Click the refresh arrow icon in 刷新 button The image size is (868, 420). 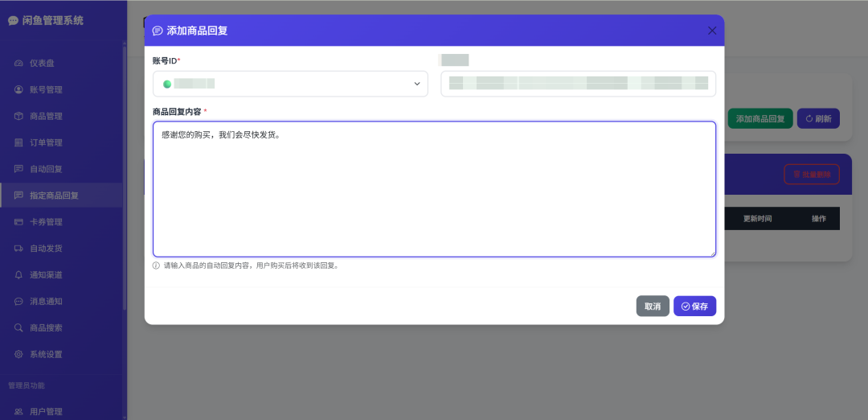click(x=809, y=118)
